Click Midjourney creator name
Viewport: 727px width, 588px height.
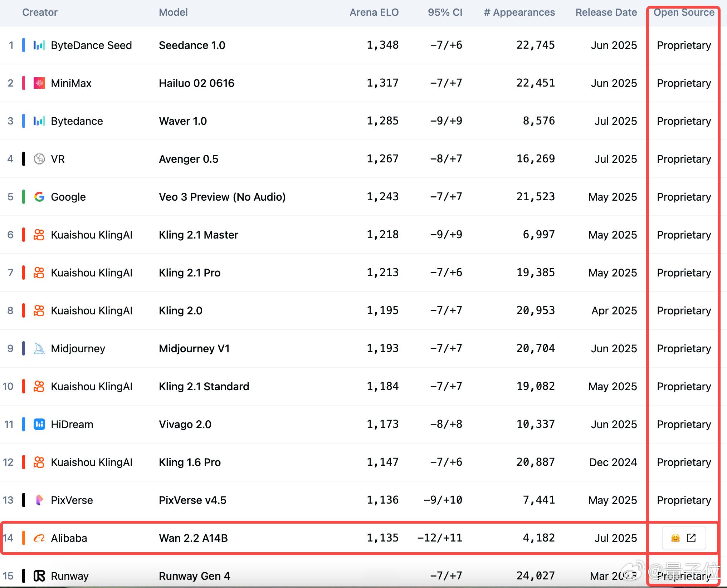(78, 349)
